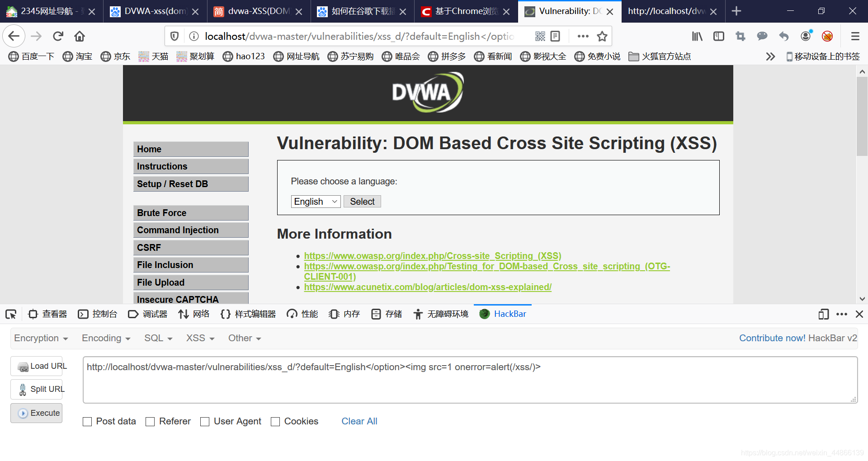Viewport: 868px width, 461px height.
Task: Switch to the 性能 performance tab
Action: pos(302,314)
